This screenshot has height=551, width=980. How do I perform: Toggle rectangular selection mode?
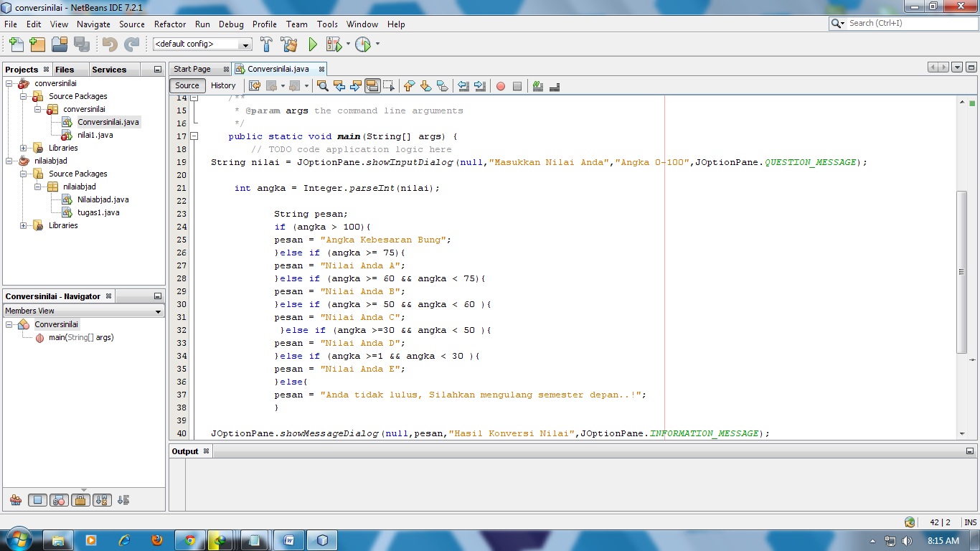click(389, 86)
